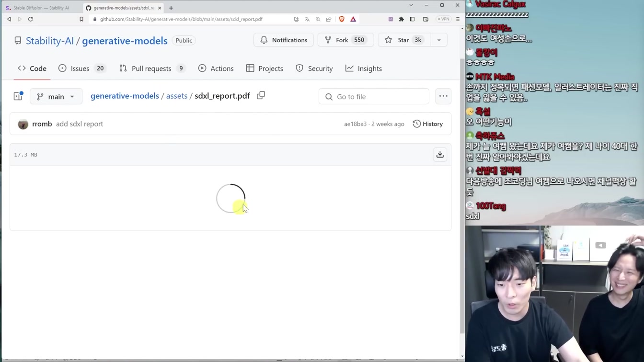Click the sdxl_report.pdf file name text
This screenshot has width=644, height=362.
click(222, 96)
